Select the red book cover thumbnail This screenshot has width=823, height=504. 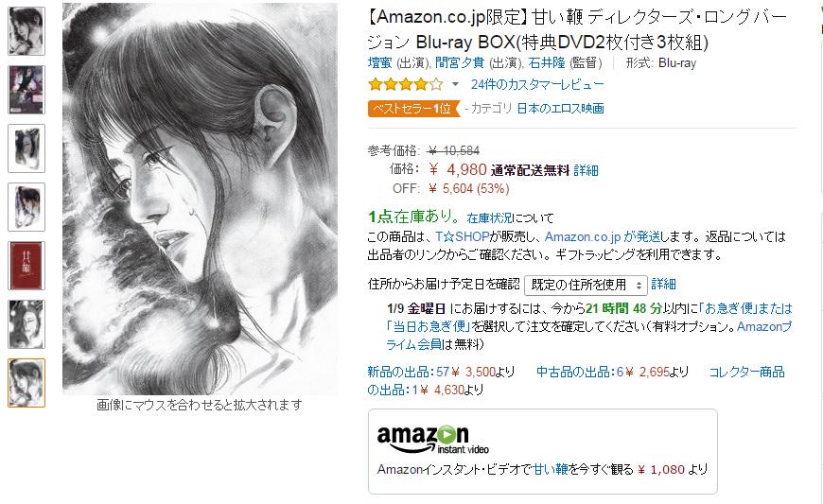coord(26,266)
